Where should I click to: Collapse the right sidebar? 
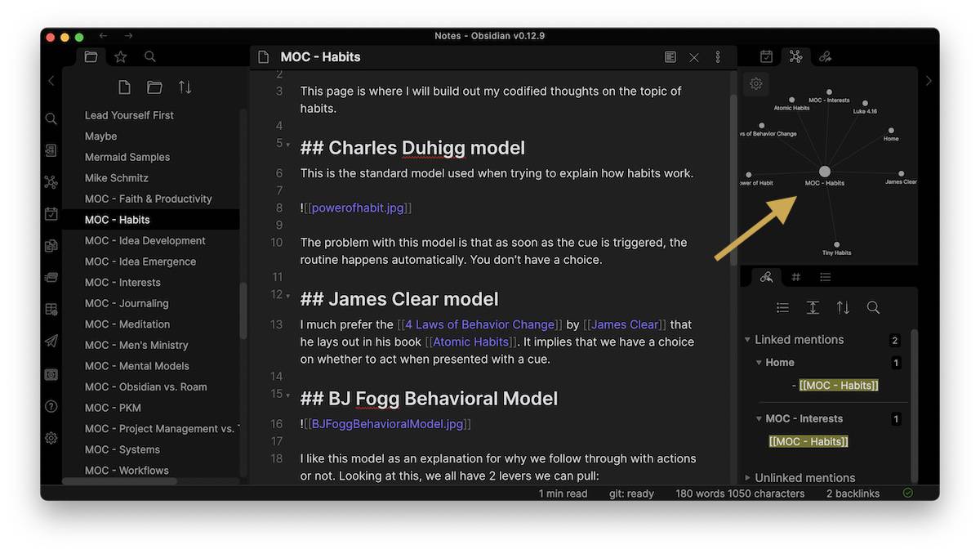tap(929, 81)
